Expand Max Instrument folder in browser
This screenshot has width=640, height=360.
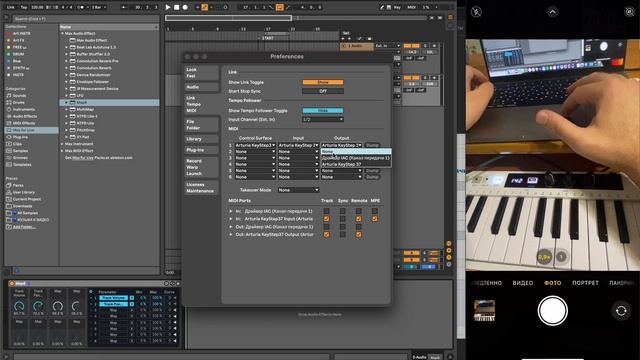pyautogui.click(x=62, y=144)
